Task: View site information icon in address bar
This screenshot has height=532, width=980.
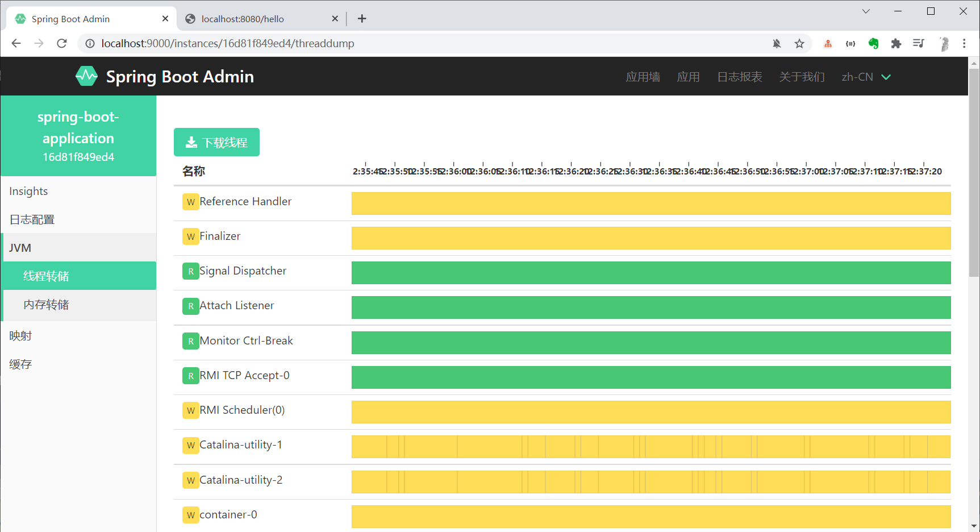Action: (90, 43)
